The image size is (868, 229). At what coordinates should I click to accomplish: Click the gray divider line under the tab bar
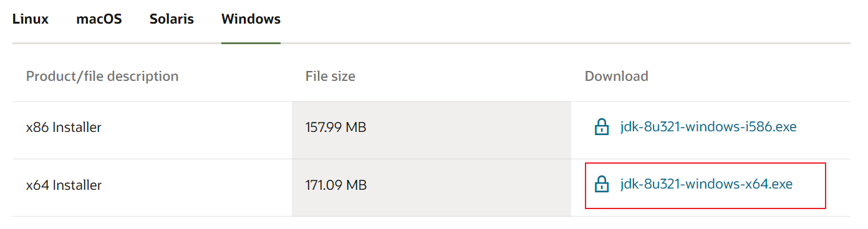click(x=432, y=43)
